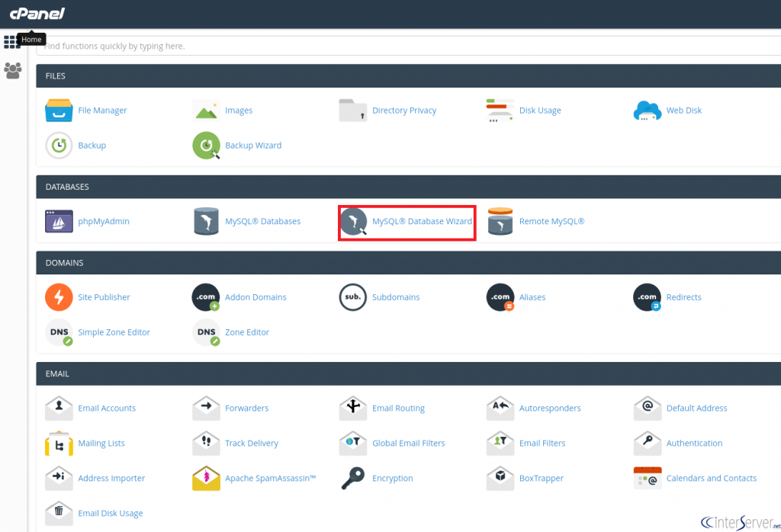781x532 pixels.
Task: Click the Encryption key icon
Action: (353, 478)
